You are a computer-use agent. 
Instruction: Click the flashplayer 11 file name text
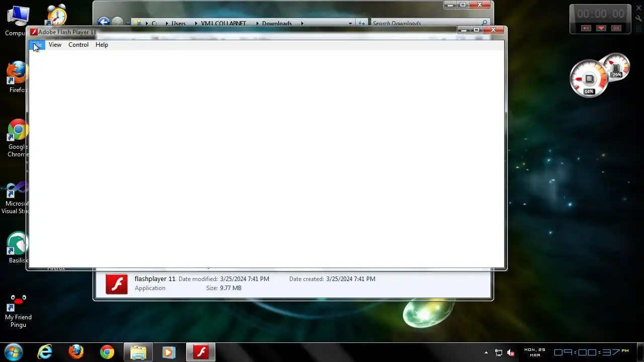(155, 279)
